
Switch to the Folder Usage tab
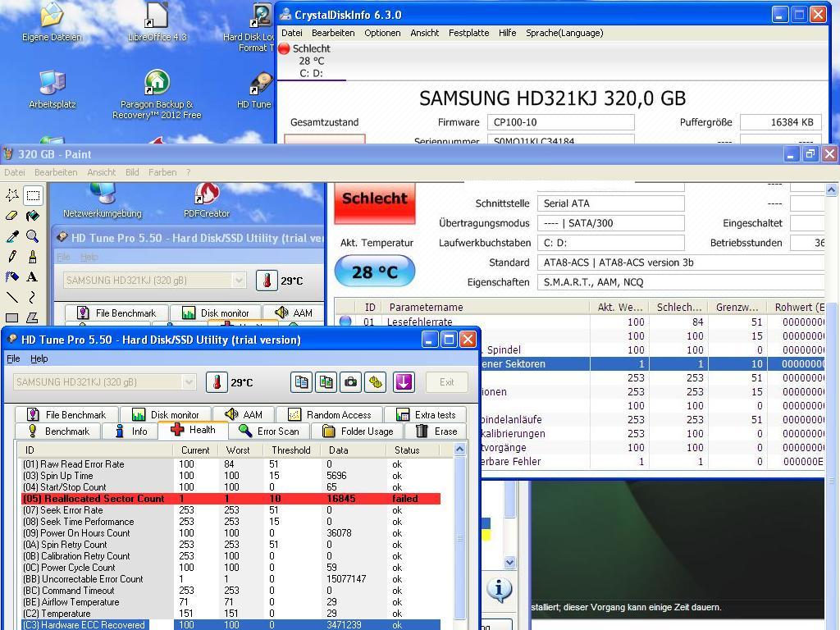click(x=359, y=431)
